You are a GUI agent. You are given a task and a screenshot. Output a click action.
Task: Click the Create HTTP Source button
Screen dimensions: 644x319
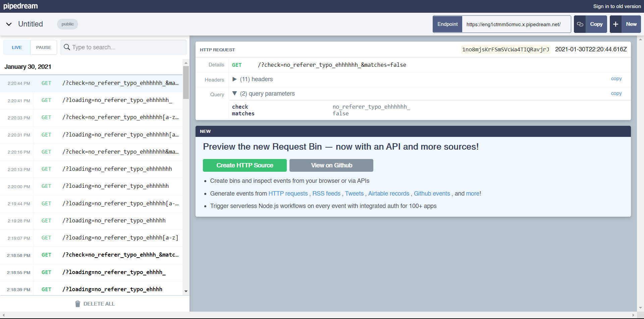(x=245, y=165)
